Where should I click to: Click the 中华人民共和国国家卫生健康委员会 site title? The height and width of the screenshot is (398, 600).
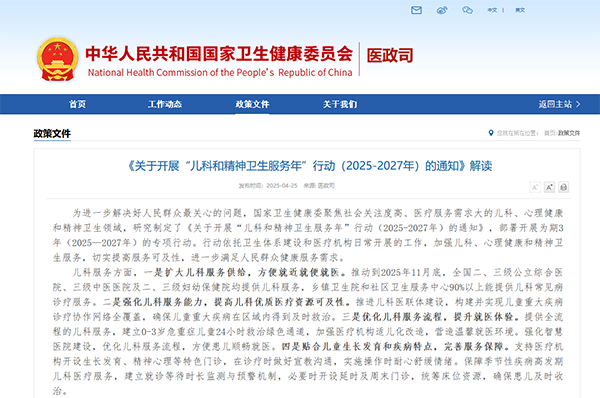pos(219,54)
